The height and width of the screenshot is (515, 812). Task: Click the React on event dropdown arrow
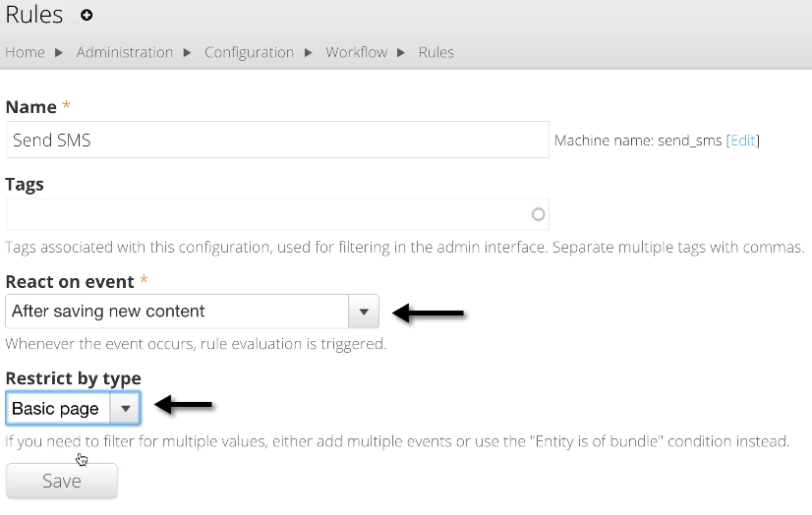pos(363,312)
